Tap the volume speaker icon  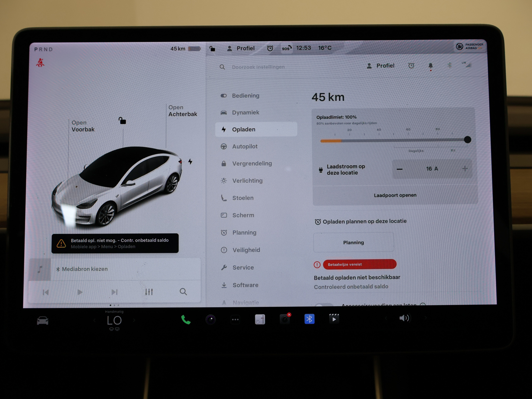[x=404, y=318]
